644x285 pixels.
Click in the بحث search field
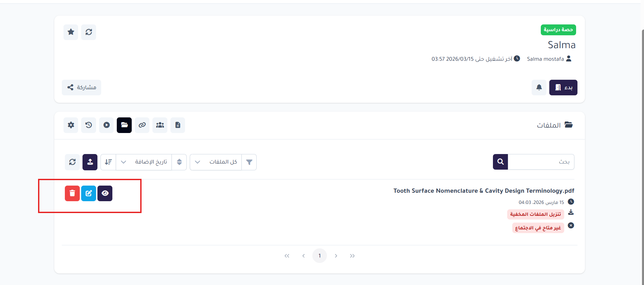coord(541,162)
